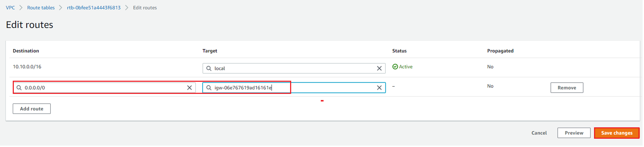Save changes to the route table
The width and height of the screenshot is (644, 147).
(617, 133)
